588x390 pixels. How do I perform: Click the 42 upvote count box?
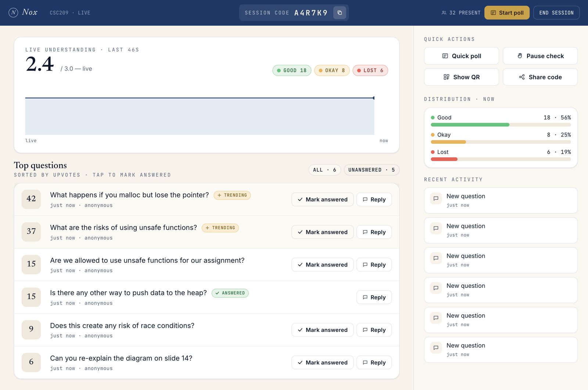31,199
